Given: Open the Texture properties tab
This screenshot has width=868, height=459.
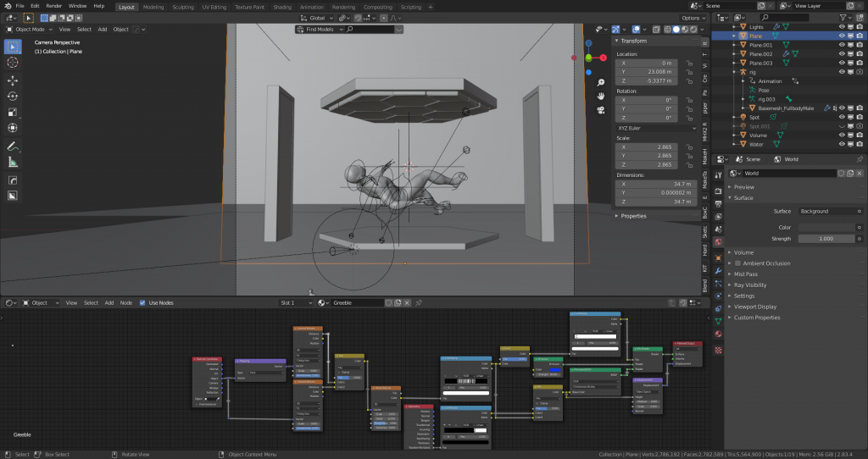Looking at the screenshot, I should click(719, 351).
